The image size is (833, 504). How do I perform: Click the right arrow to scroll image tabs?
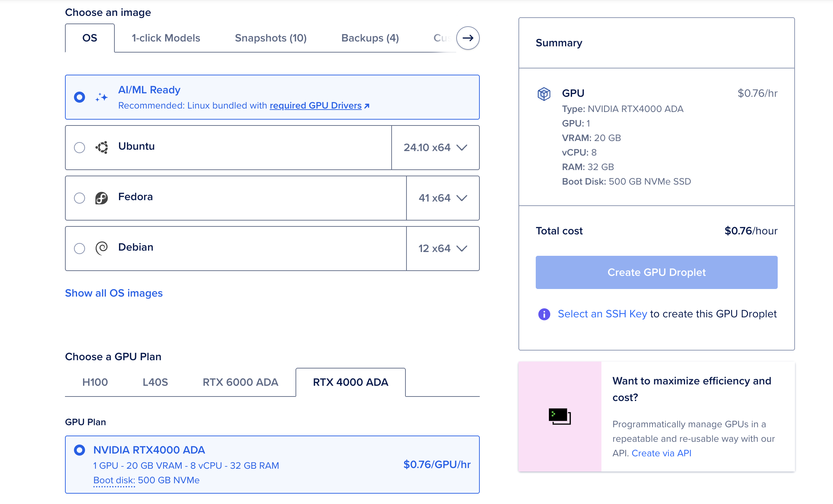468,38
